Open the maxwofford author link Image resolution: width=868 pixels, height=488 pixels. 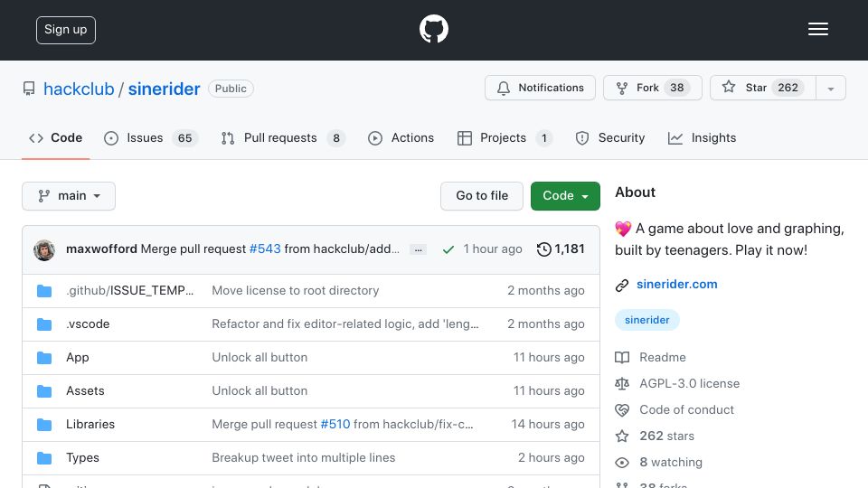pos(101,249)
